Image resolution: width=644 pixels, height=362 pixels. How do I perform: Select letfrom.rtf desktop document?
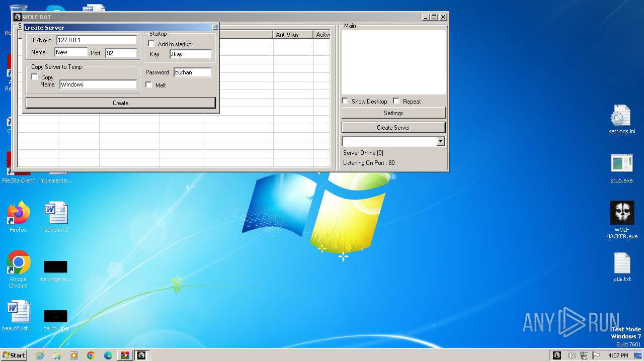[55, 217]
